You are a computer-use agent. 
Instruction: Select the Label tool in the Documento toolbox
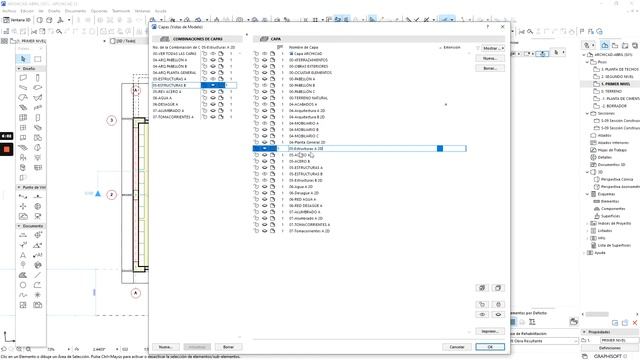click(38, 255)
